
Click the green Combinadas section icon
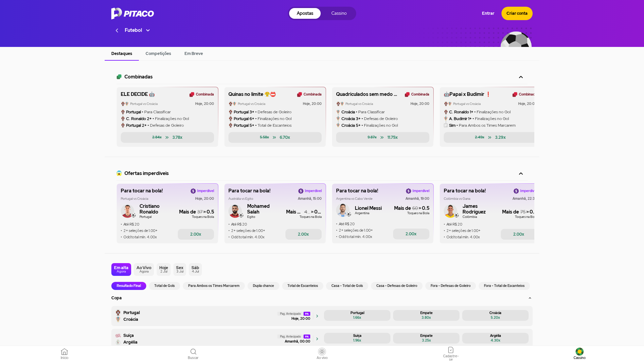coord(119,77)
